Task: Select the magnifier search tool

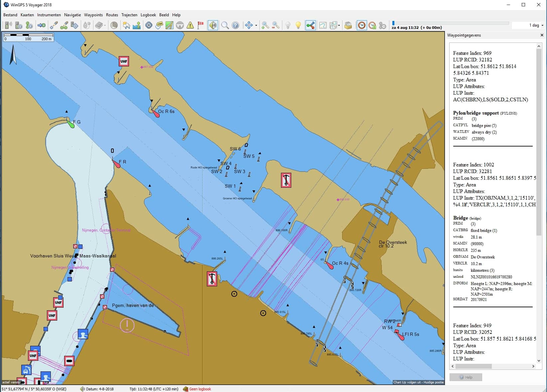Action: click(225, 25)
